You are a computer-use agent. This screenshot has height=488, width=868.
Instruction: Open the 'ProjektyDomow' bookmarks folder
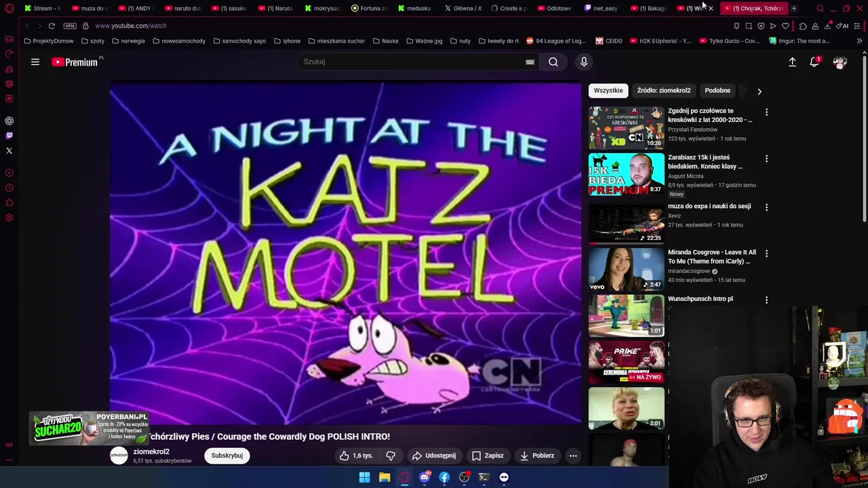[x=49, y=41]
